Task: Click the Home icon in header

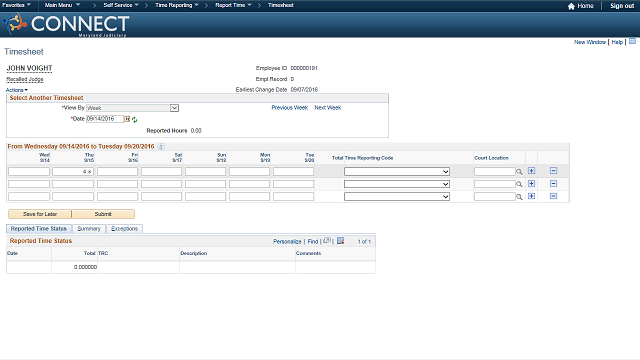Action: [571, 6]
